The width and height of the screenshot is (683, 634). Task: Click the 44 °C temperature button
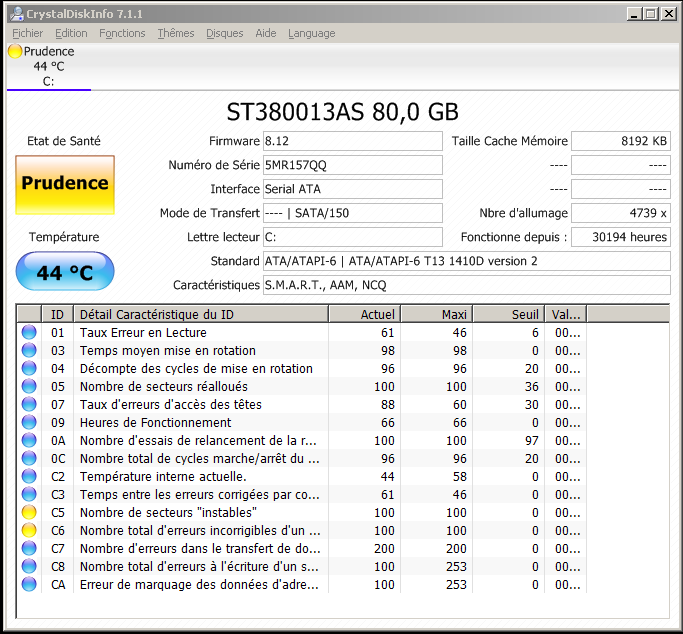[x=65, y=271]
